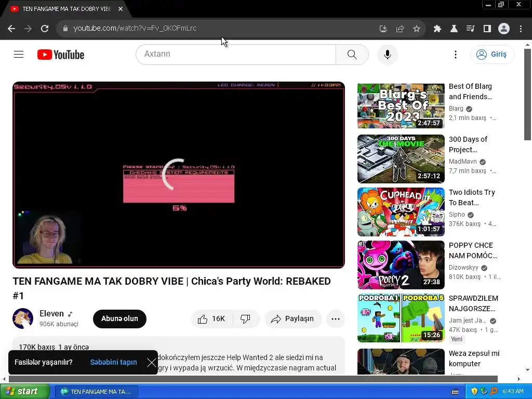
Task: Open 300 Days The Movie thumbnail
Action: pos(401,159)
